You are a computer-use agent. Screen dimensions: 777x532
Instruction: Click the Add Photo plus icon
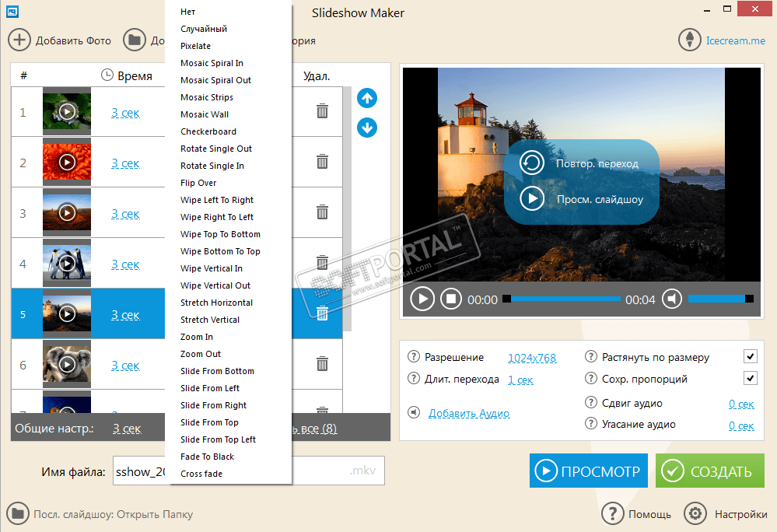pos(19,40)
